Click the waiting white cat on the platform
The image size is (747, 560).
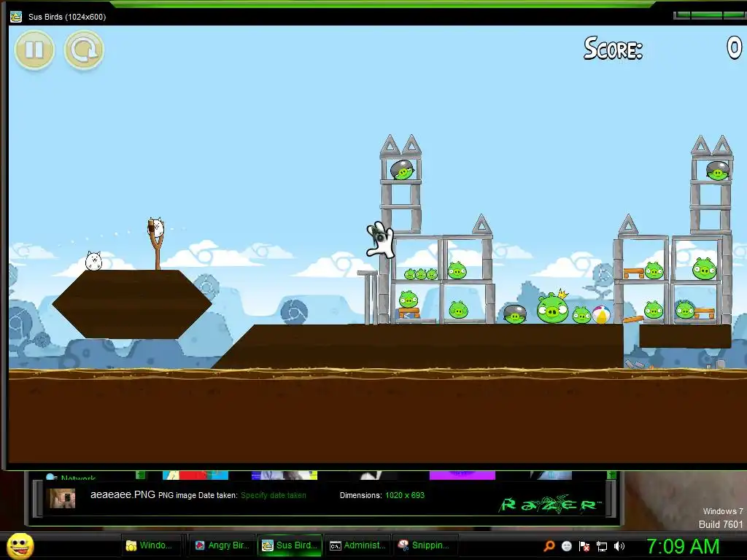93,261
